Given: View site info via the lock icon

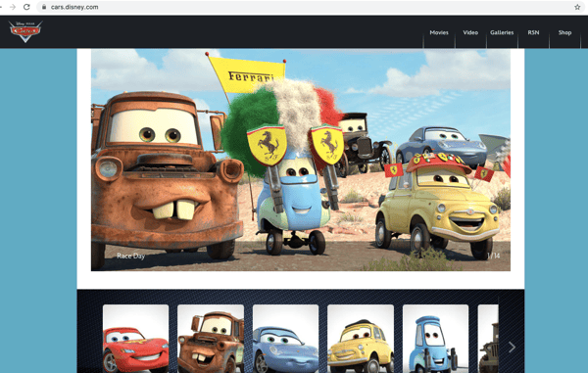Looking at the screenshot, I should [x=44, y=7].
